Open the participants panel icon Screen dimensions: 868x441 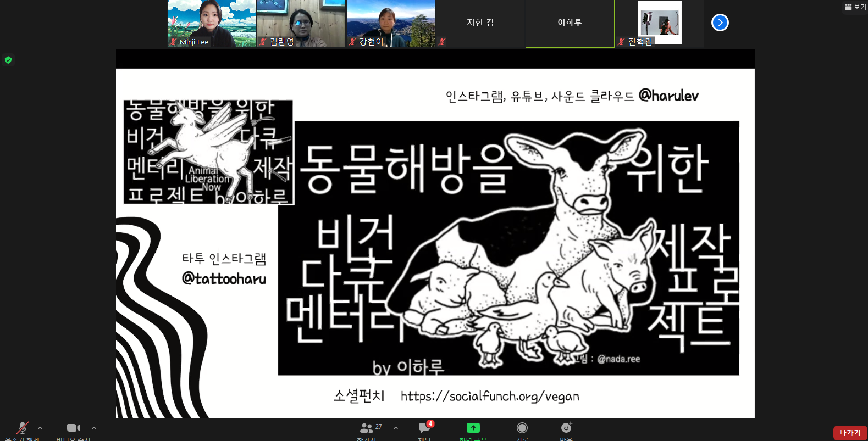(366, 428)
